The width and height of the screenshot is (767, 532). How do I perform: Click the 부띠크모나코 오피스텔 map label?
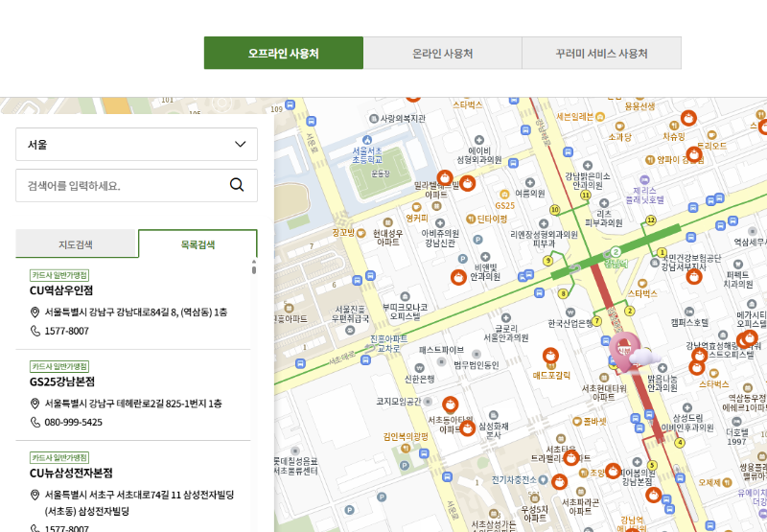[405, 312]
